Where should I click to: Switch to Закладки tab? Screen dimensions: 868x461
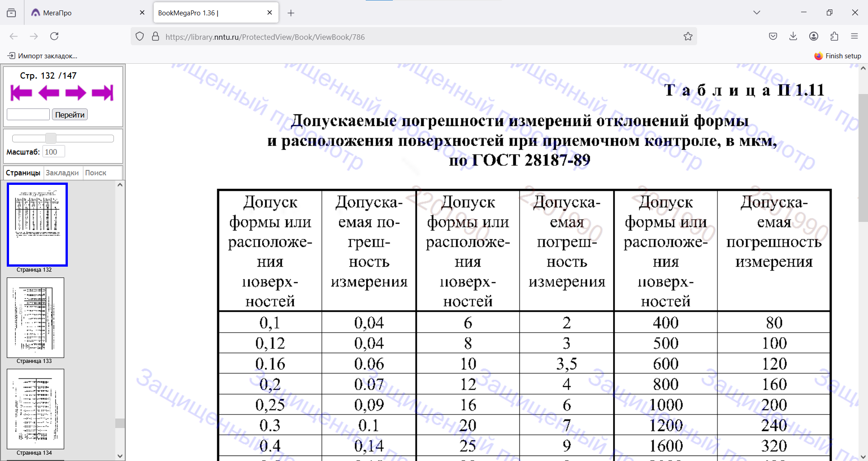[62, 173]
